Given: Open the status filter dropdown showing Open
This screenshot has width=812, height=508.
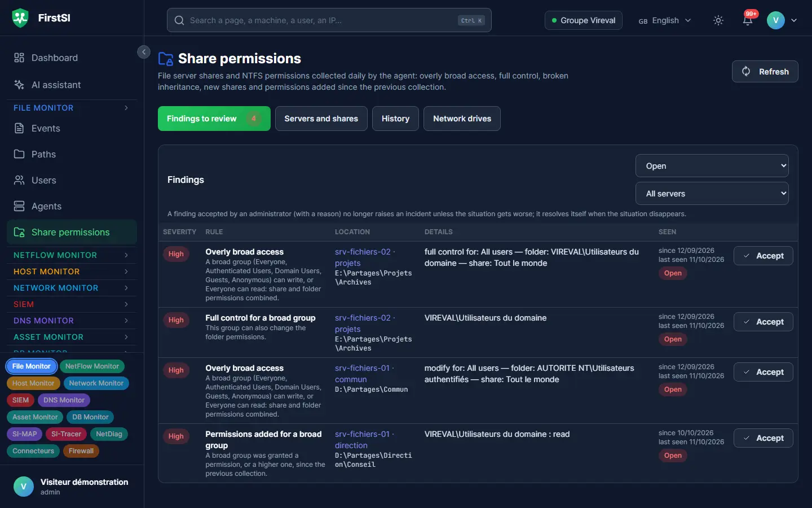Looking at the screenshot, I should coord(712,166).
